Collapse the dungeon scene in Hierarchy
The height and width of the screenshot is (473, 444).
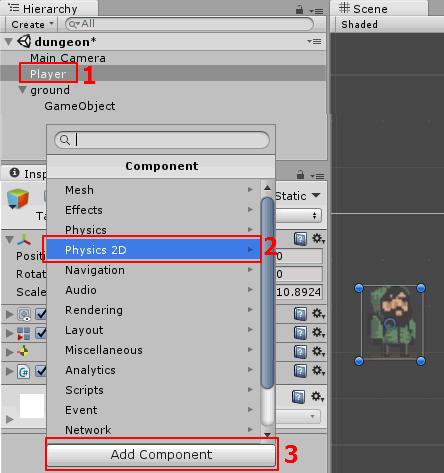point(9,42)
